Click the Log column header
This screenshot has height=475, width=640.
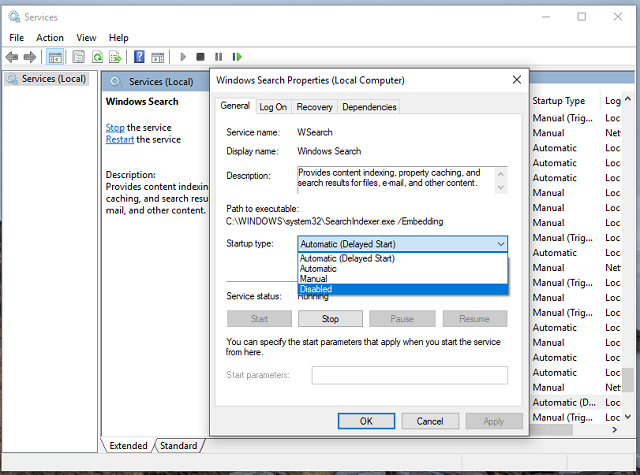click(x=612, y=101)
